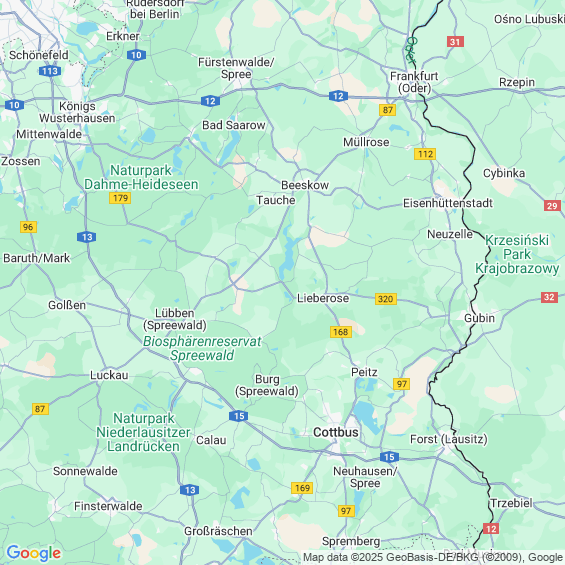
Task: Open Naturpark Dahme-Heideseen label
Action: point(141,177)
